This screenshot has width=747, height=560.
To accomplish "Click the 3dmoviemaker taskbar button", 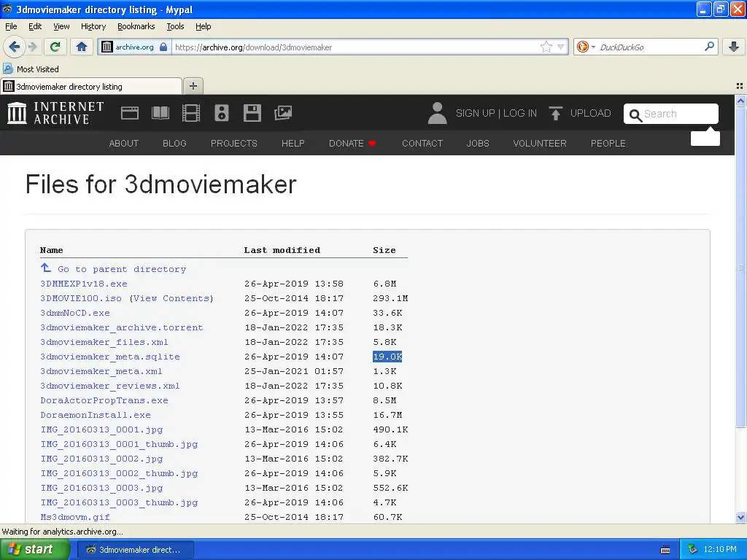I will (x=135, y=550).
